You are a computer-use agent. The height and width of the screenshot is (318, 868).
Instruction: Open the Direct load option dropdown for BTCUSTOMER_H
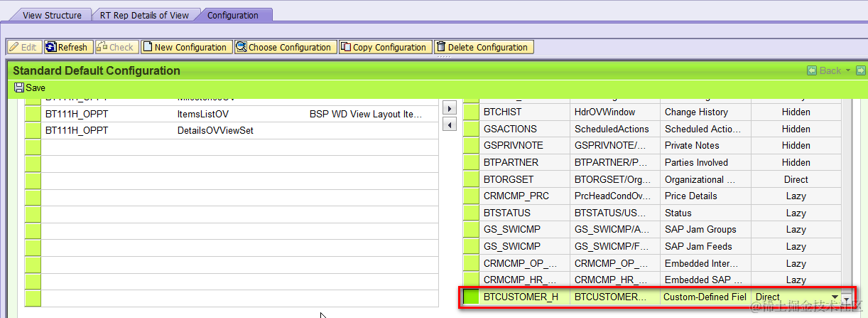(x=835, y=297)
